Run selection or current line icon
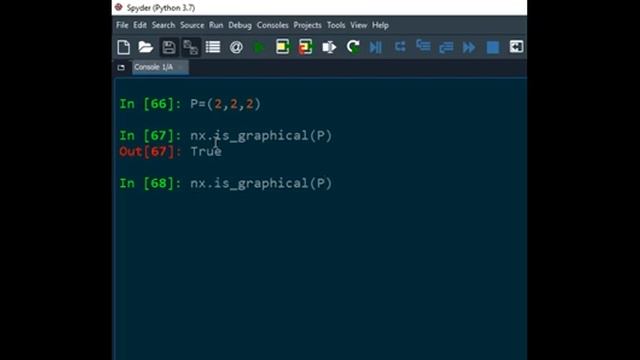 (329, 47)
